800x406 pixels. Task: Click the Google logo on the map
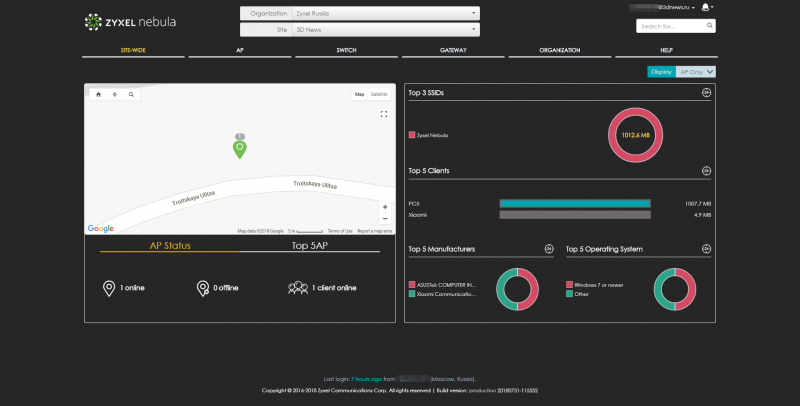[x=101, y=229]
